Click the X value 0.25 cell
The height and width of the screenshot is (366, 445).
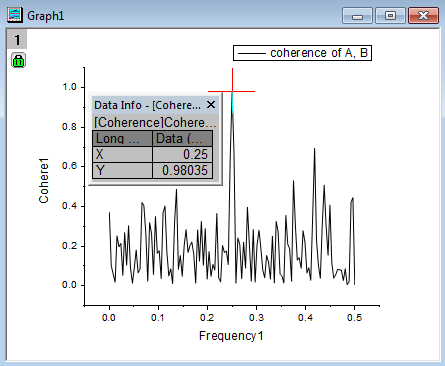(x=182, y=154)
